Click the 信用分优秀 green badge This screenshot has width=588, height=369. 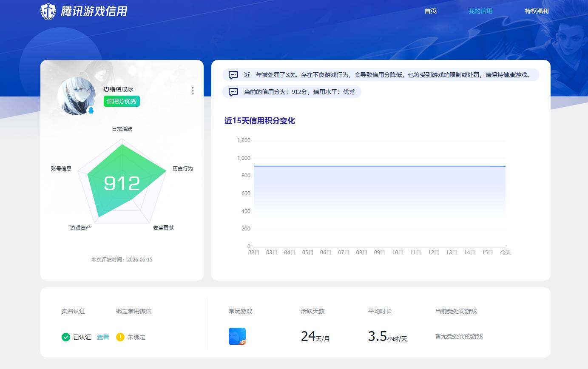tap(122, 101)
